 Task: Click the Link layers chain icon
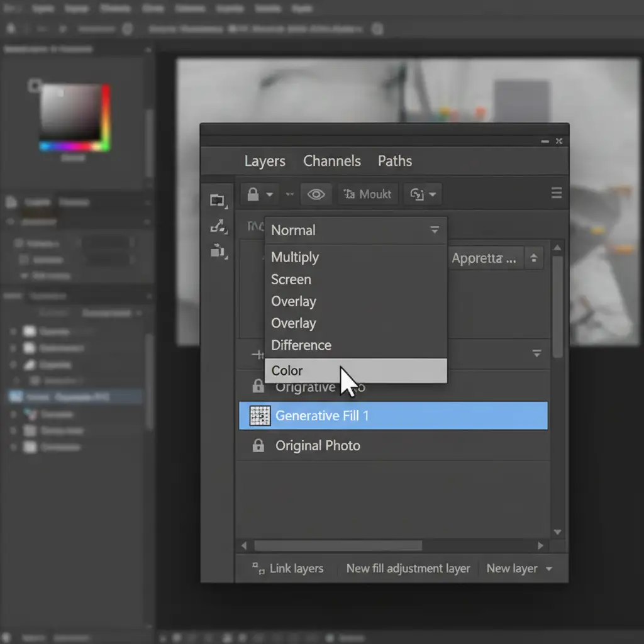(x=258, y=569)
